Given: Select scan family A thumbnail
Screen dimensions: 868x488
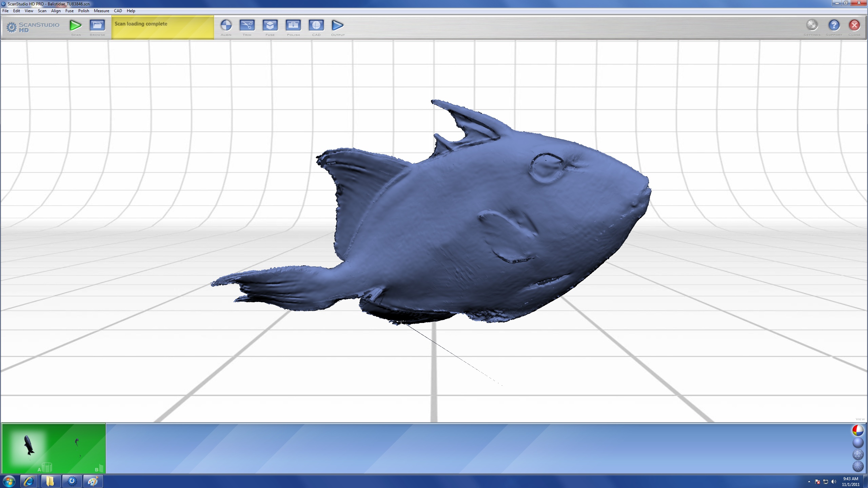Looking at the screenshot, I should (29, 446).
